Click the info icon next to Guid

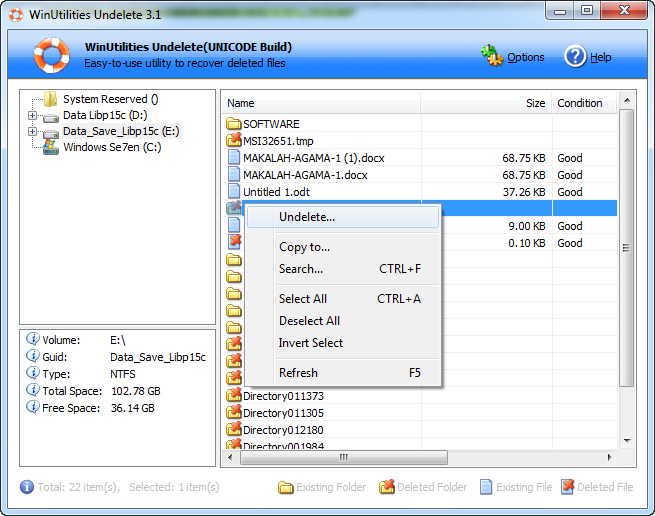[33, 356]
